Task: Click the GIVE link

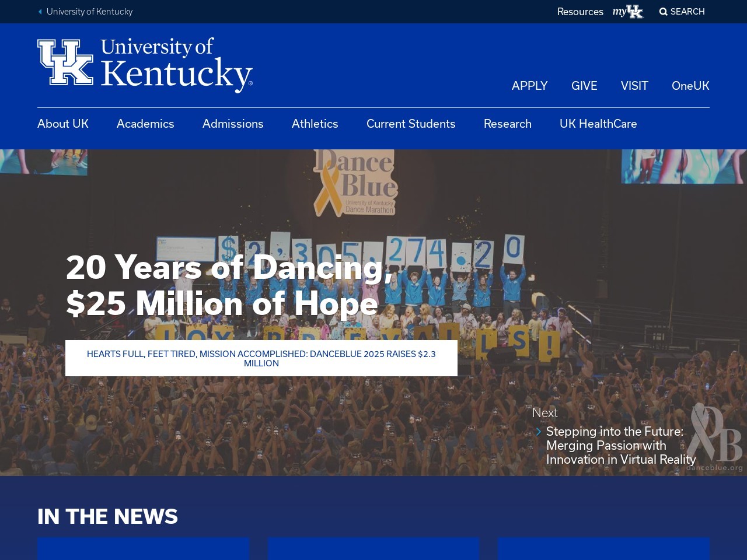Action: click(584, 86)
